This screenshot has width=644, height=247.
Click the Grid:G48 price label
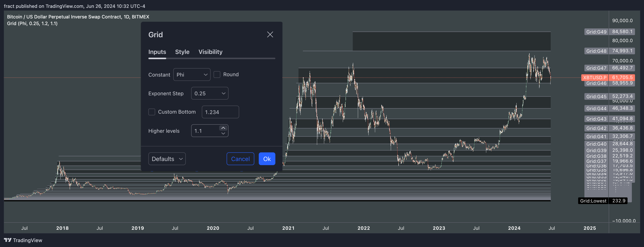[596, 51]
